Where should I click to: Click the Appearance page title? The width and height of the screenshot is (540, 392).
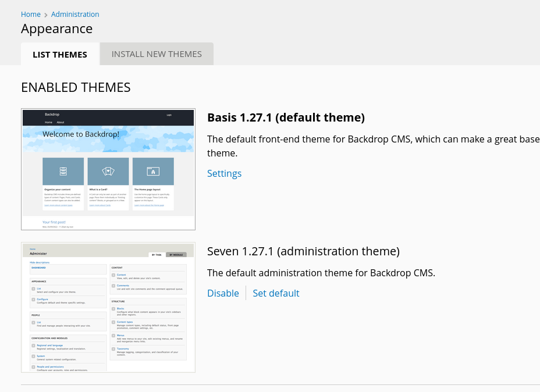click(56, 28)
